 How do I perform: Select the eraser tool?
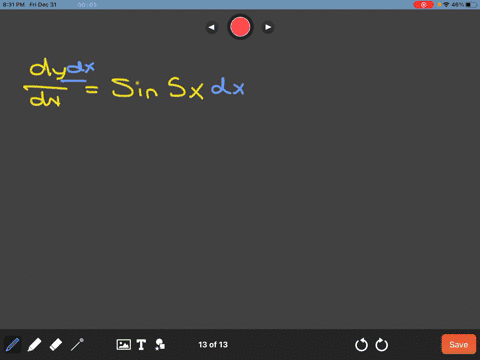pyautogui.click(x=56, y=345)
